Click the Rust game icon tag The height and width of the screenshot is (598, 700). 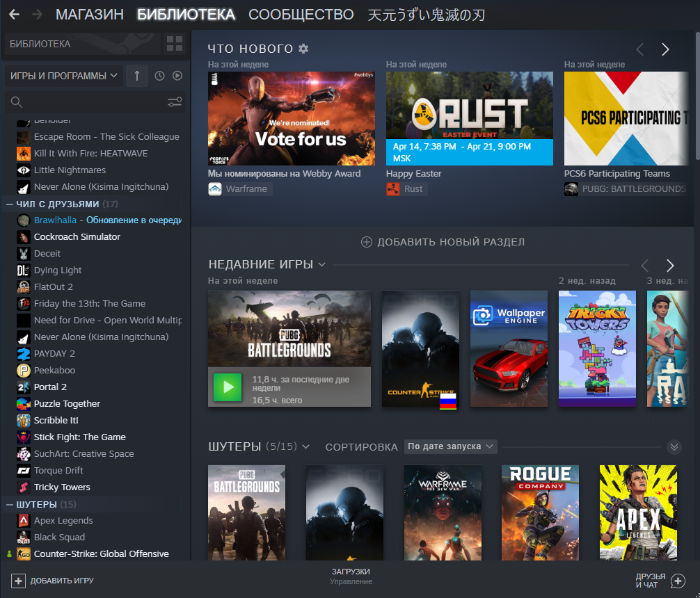tap(393, 189)
